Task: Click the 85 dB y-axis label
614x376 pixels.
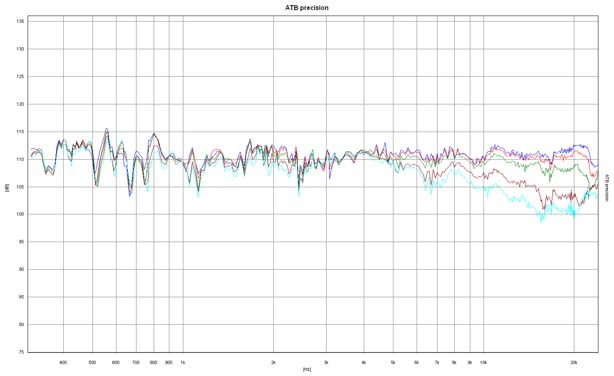Action: coord(22,297)
